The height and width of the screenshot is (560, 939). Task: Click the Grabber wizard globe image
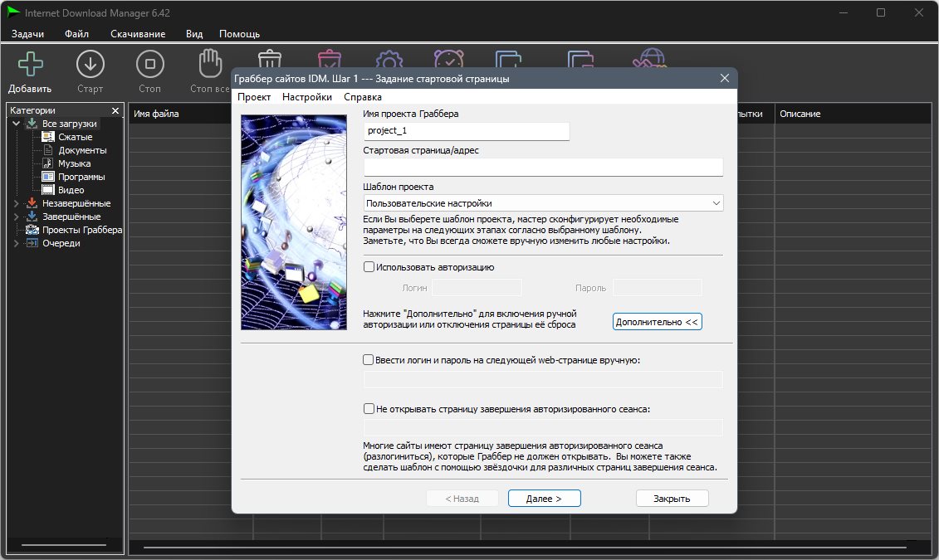coord(294,222)
